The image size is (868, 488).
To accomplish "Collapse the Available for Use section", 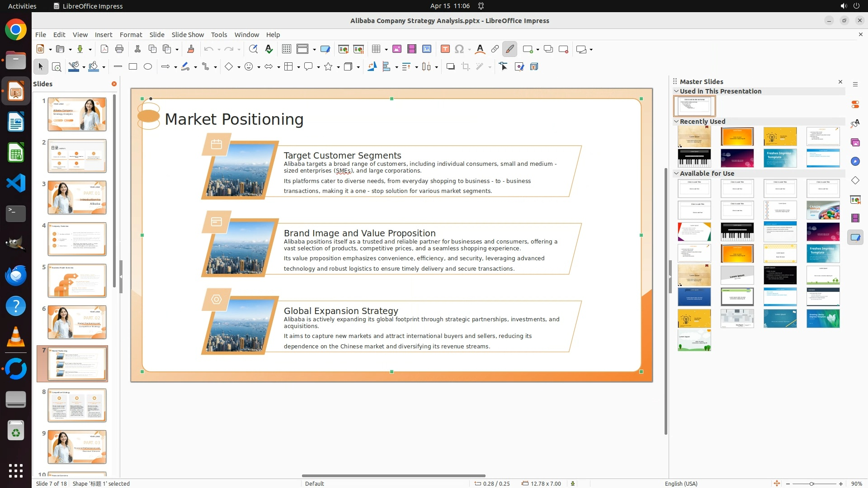I will point(676,174).
